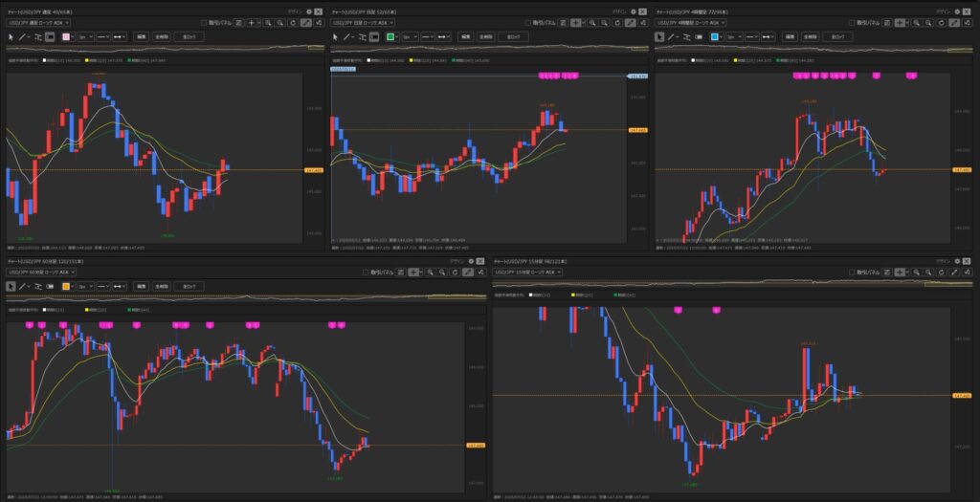Image resolution: width=980 pixels, height=502 pixels.
Task: Click 全ロック button in daily chart
Action: [514, 37]
